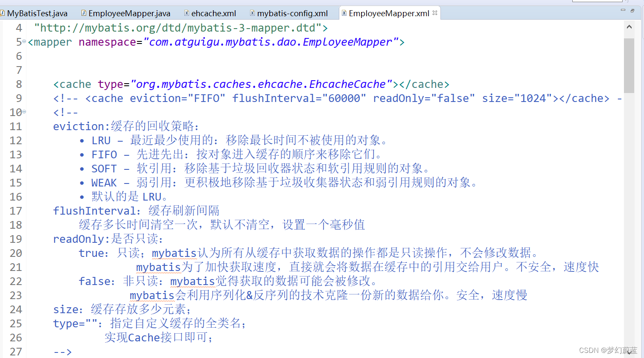Click the namespace value com.atguigu.mybatis.dao.EmployeeMapper
644x358 pixels.
[x=271, y=42]
